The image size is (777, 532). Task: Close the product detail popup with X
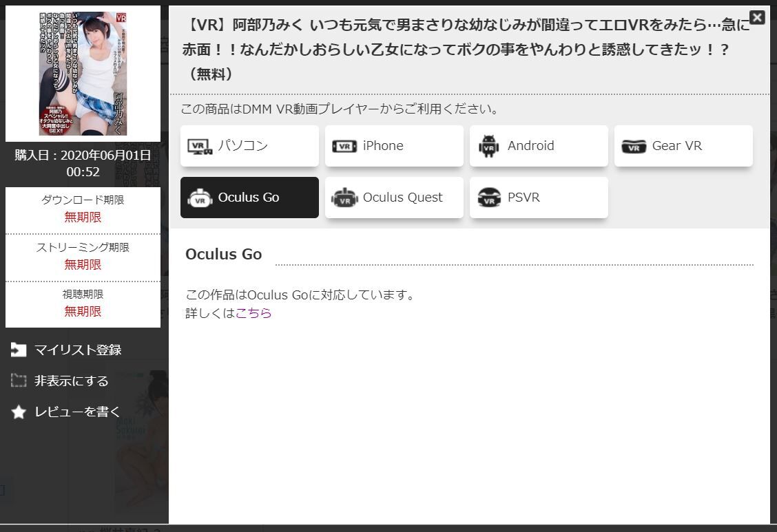click(x=757, y=17)
